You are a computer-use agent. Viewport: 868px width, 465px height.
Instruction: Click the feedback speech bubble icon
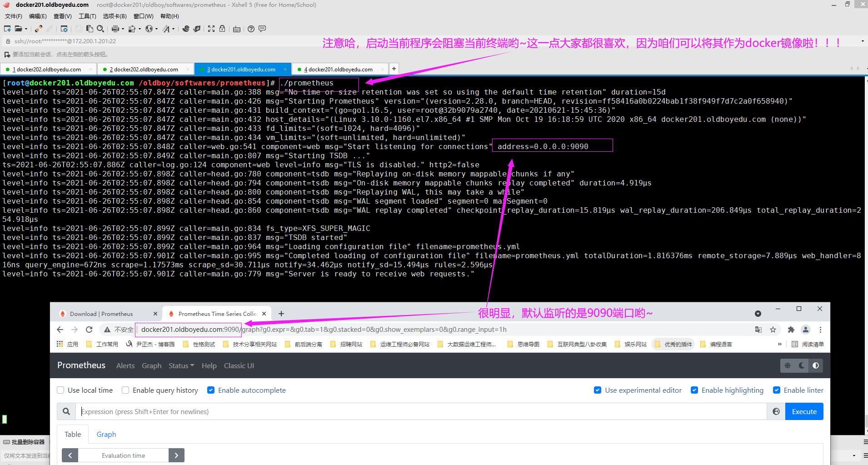[x=262, y=29]
